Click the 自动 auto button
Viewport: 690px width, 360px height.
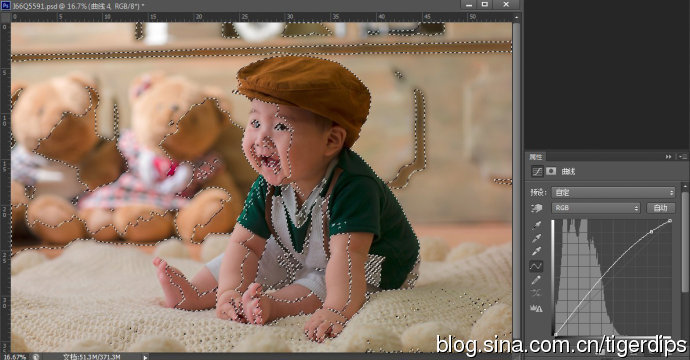click(x=661, y=208)
